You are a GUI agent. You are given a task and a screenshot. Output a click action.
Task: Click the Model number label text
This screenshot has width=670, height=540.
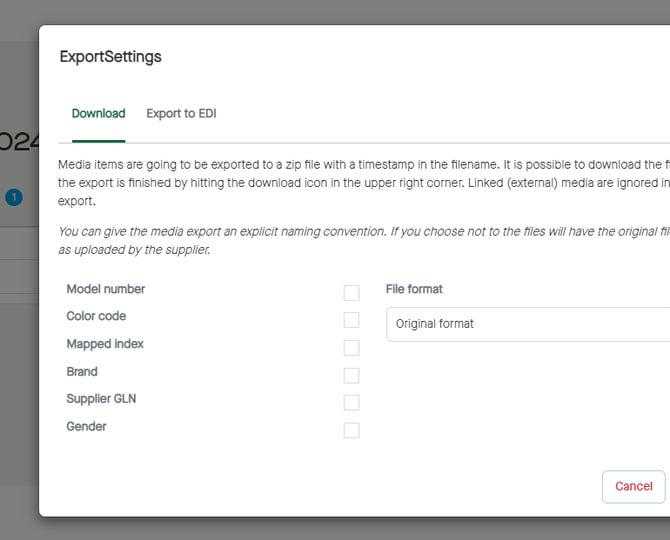pyautogui.click(x=106, y=289)
